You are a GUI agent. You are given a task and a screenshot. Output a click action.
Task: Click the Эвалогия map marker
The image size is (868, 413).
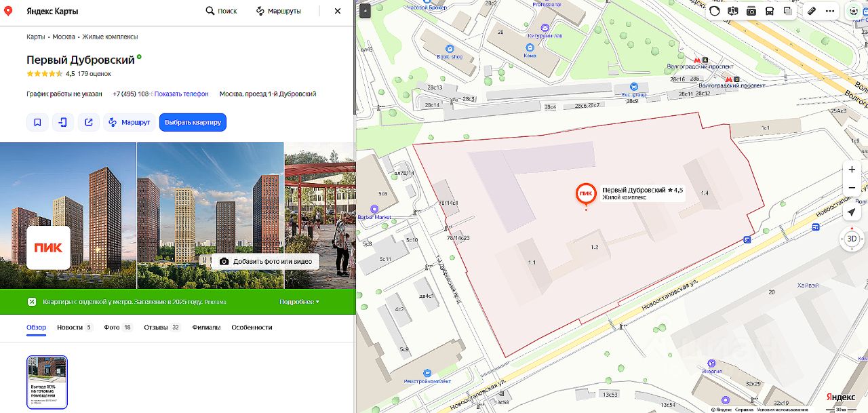pyautogui.click(x=711, y=363)
